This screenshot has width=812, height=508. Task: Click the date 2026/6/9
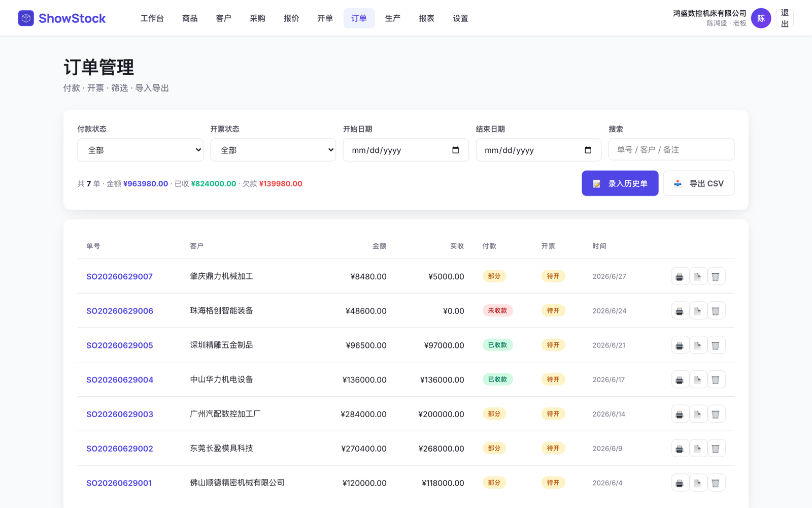click(x=607, y=449)
